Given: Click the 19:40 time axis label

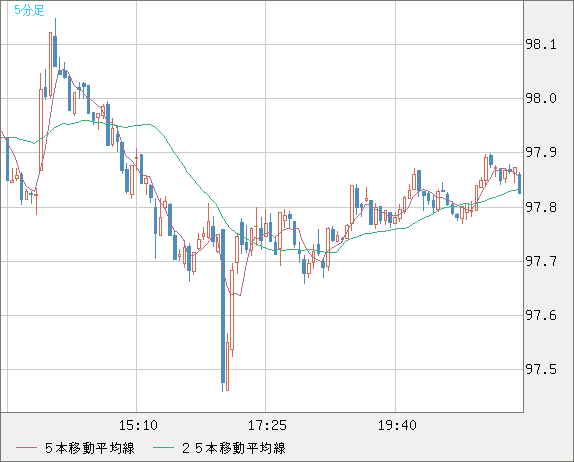Looking at the screenshot, I should click(x=397, y=425).
